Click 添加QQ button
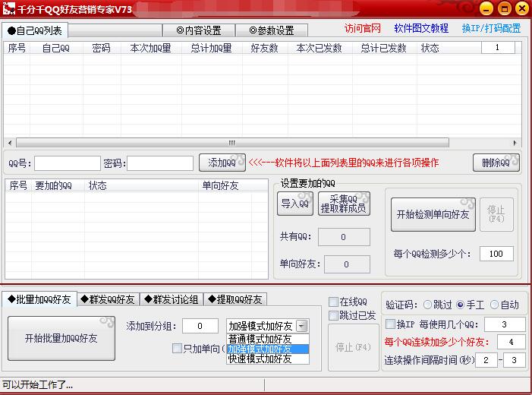The height and width of the screenshot is (395, 532). tap(222, 163)
